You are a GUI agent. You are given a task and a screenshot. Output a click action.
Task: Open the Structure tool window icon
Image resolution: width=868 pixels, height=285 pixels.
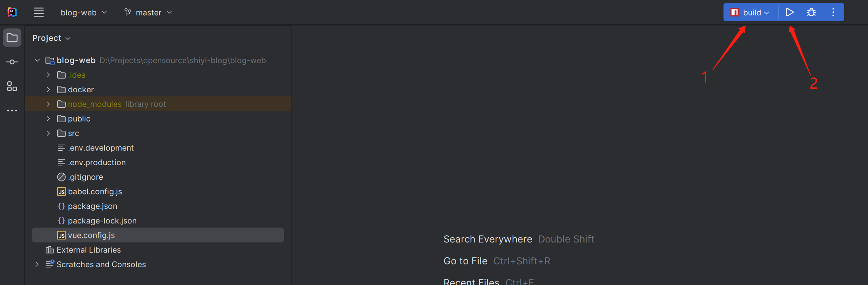(12, 86)
